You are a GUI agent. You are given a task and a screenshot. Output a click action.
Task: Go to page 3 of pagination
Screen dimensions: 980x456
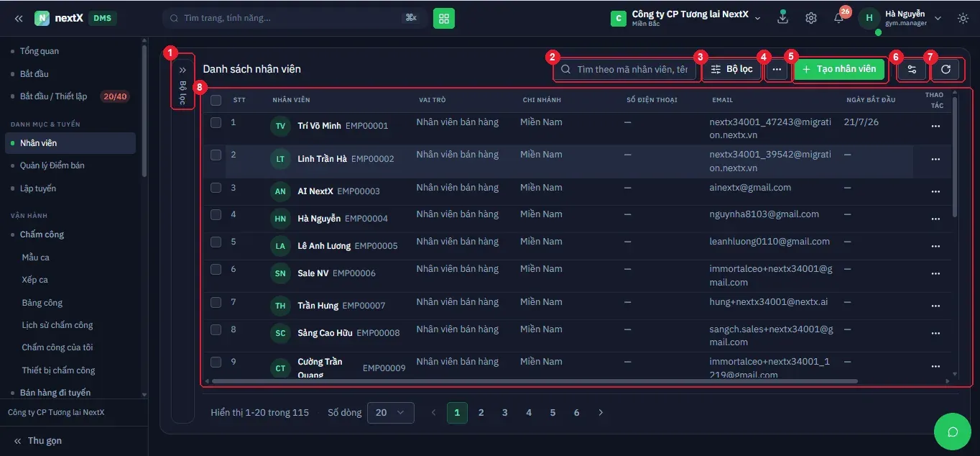coord(505,413)
